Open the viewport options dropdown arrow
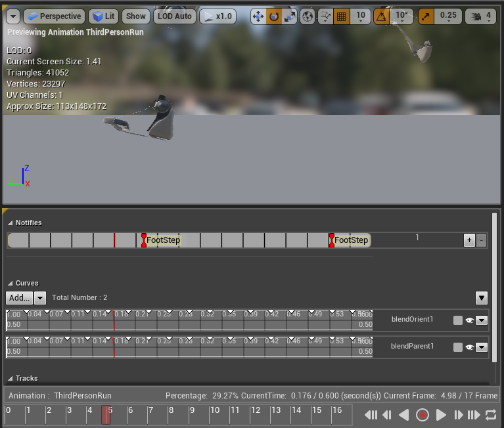This screenshot has width=504, height=428. pyautogui.click(x=13, y=16)
